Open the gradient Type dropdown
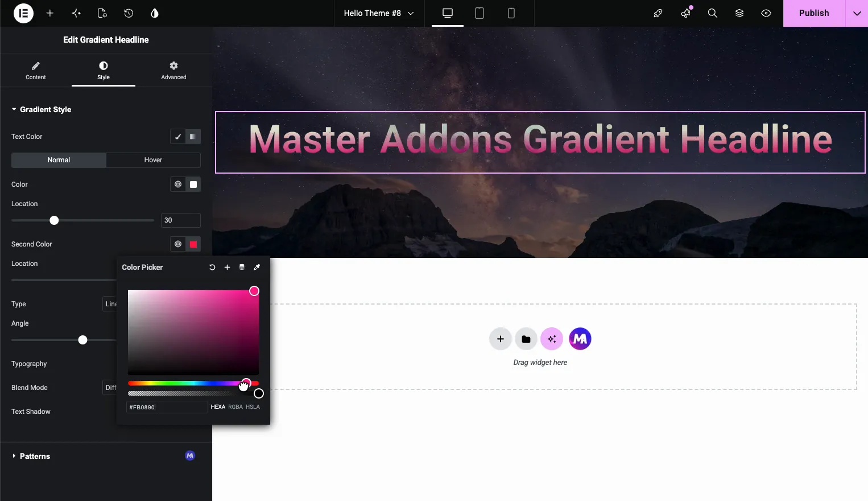This screenshot has height=501, width=868. pos(110,304)
